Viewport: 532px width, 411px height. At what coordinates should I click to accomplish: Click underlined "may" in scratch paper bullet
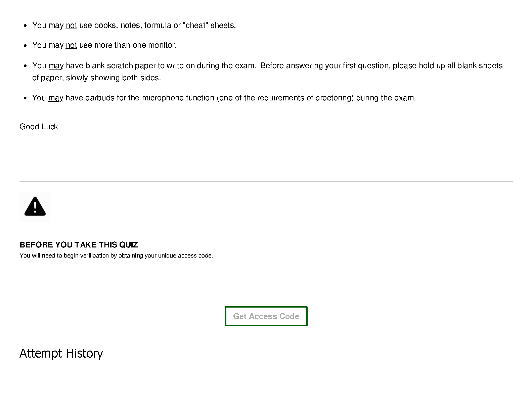coord(56,66)
